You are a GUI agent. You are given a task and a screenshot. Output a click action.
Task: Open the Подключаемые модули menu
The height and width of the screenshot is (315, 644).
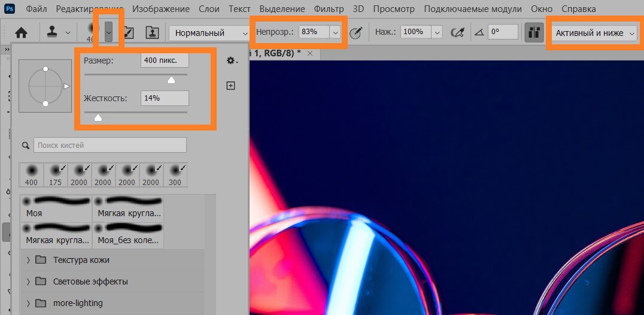click(473, 8)
